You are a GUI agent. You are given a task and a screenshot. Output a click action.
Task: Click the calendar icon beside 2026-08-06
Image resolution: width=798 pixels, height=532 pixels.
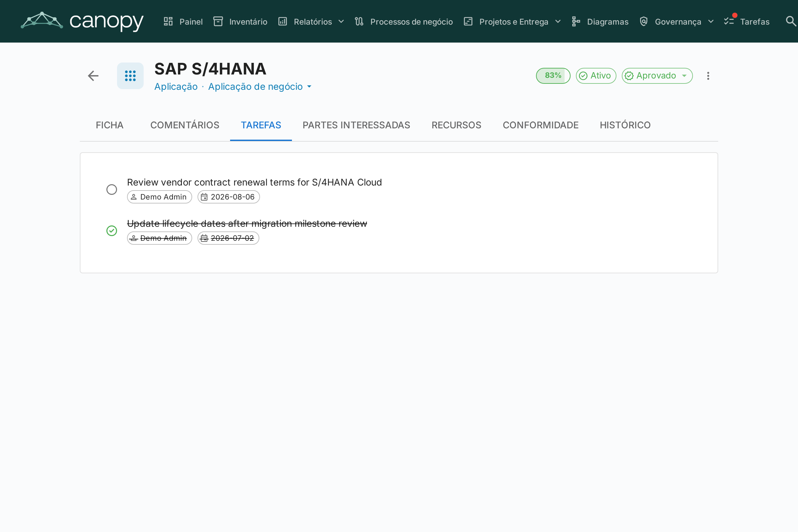[204, 197]
